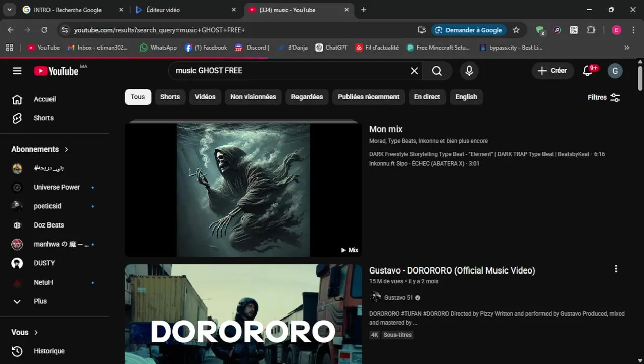Screen dimensions: 644x364
Task: Open Gustavo 51 channel avatar
Action: click(375, 297)
